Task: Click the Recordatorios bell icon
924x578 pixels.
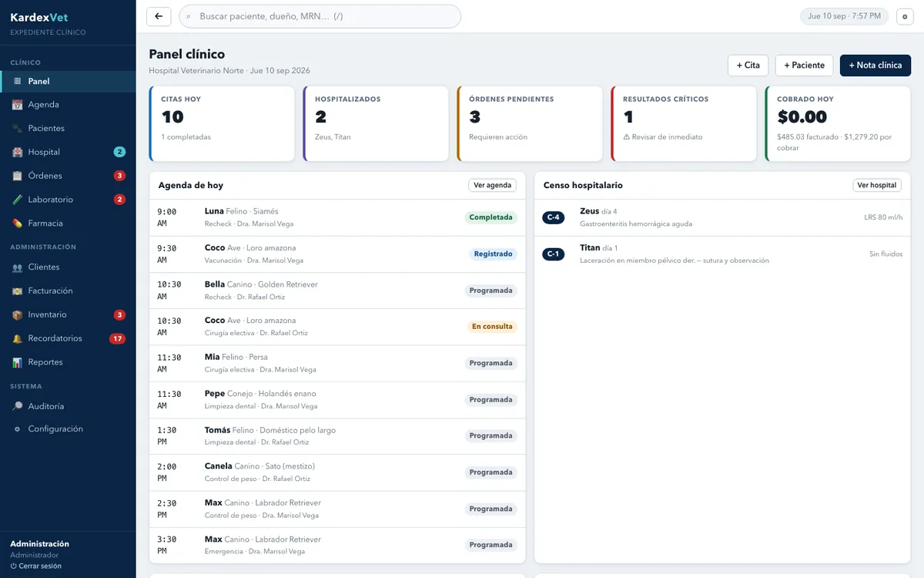Action: (18, 338)
